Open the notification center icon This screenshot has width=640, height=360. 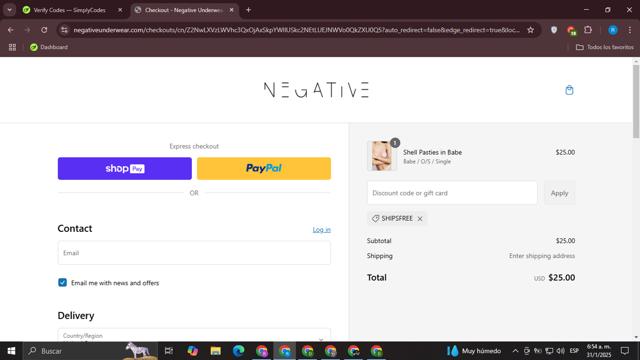[624, 351]
